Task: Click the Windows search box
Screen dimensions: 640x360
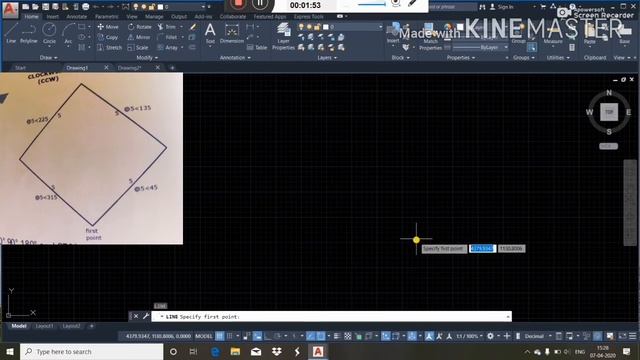Action: click(x=91, y=351)
